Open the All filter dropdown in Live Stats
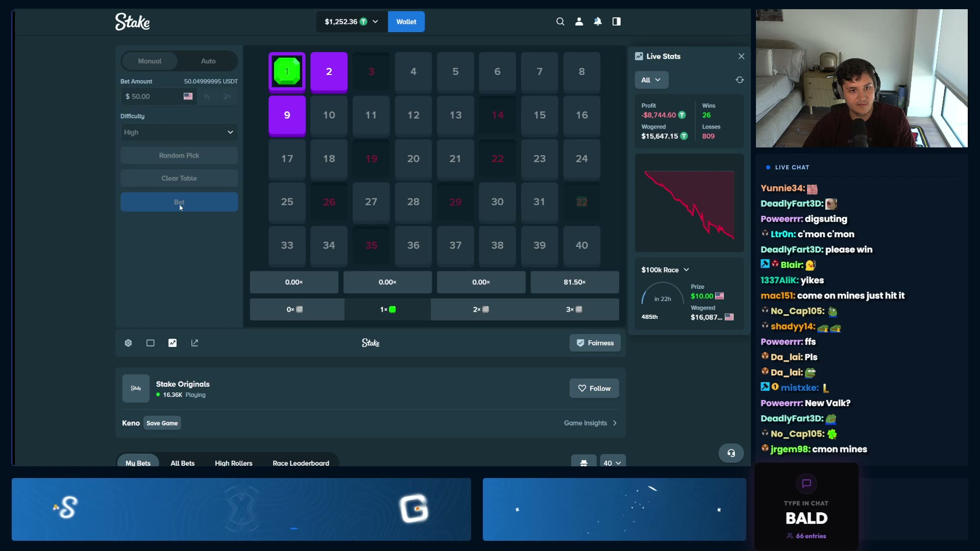 [x=651, y=80]
